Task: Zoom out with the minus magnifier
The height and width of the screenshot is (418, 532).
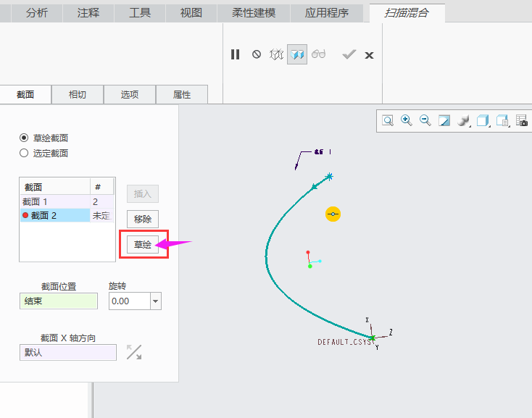Action: (425, 120)
